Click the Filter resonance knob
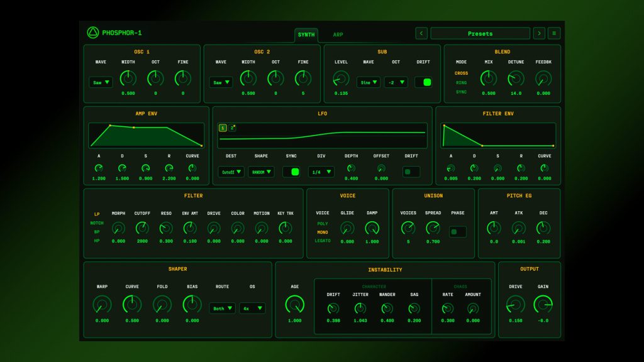The image size is (644, 362). (x=166, y=228)
